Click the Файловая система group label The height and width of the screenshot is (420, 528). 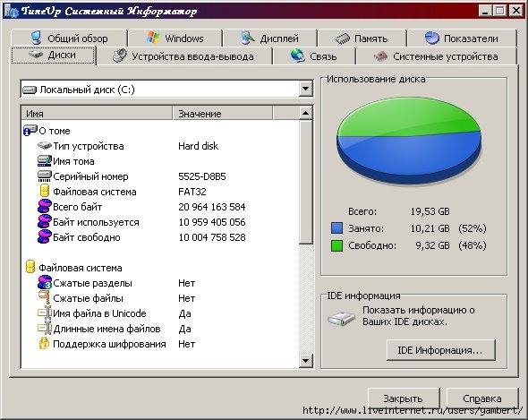click(x=81, y=268)
